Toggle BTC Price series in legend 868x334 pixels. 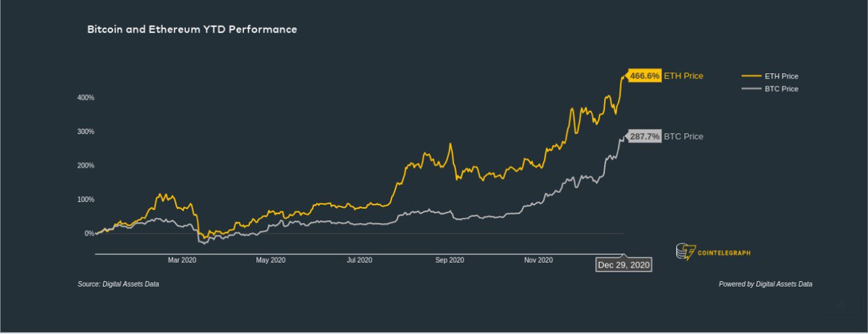point(781,89)
